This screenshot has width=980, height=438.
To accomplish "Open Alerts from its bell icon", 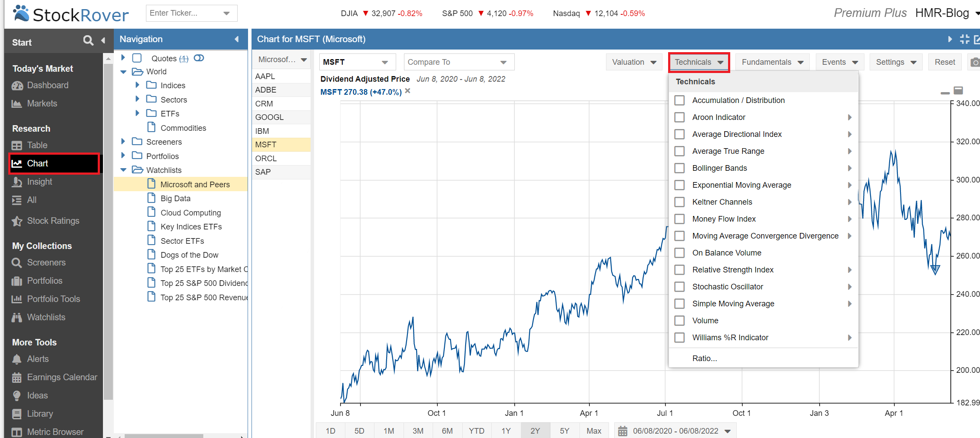I will pyautogui.click(x=17, y=359).
